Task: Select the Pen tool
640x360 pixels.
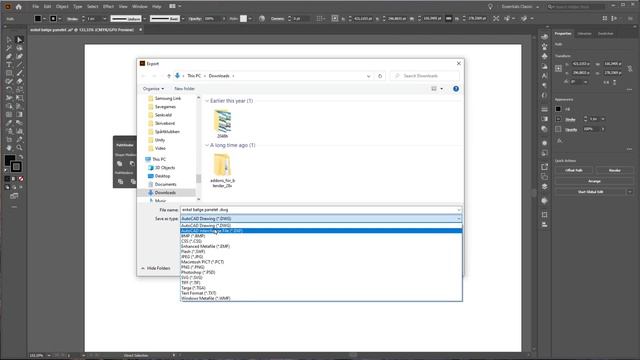Action: pos(9,56)
